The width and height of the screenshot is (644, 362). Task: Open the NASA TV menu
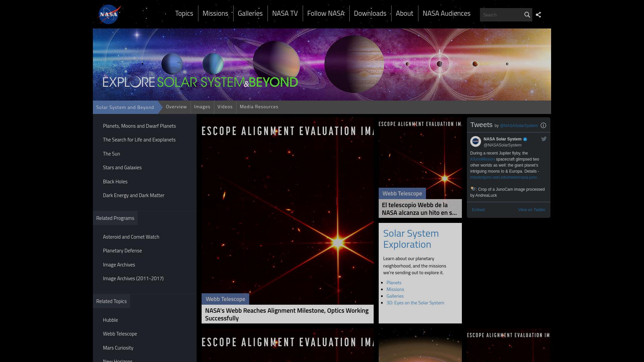285,13
